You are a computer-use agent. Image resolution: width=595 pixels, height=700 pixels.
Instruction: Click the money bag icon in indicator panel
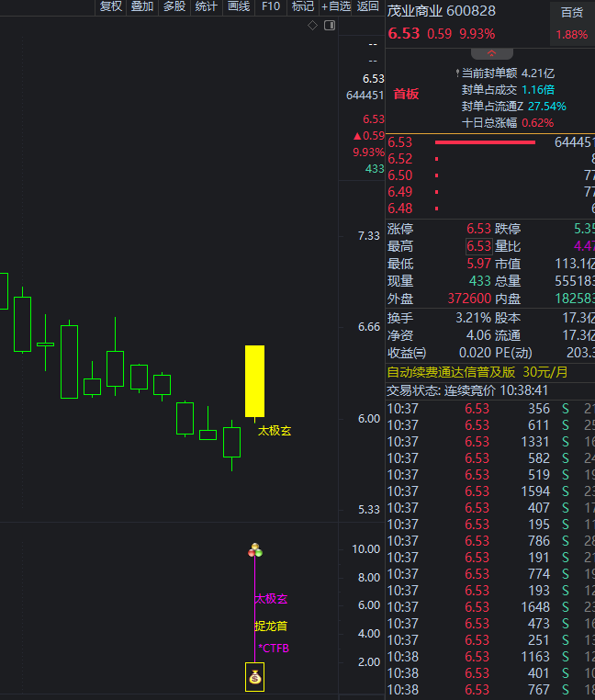click(x=255, y=678)
